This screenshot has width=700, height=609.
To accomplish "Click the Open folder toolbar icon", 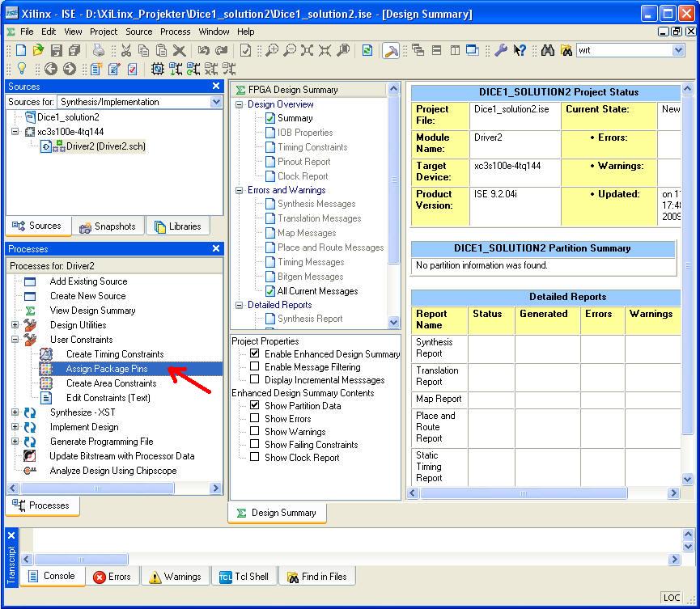I will click(x=38, y=50).
